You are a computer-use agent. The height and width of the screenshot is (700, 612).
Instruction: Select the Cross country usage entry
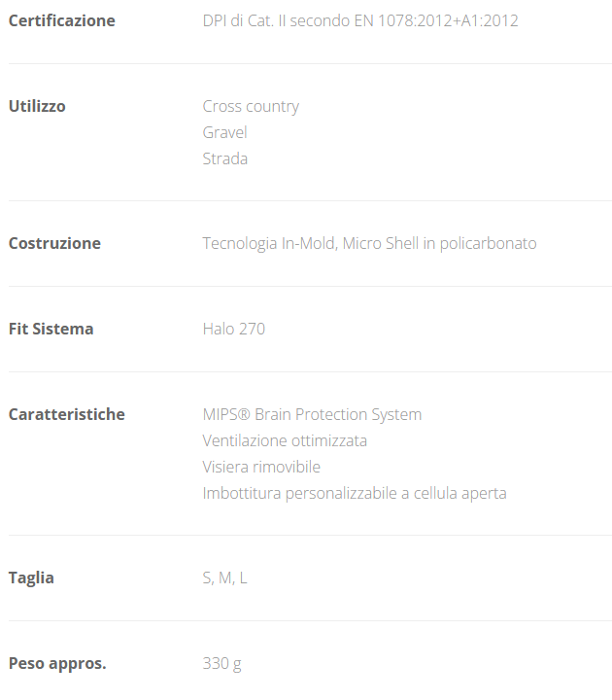[x=251, y=106]
